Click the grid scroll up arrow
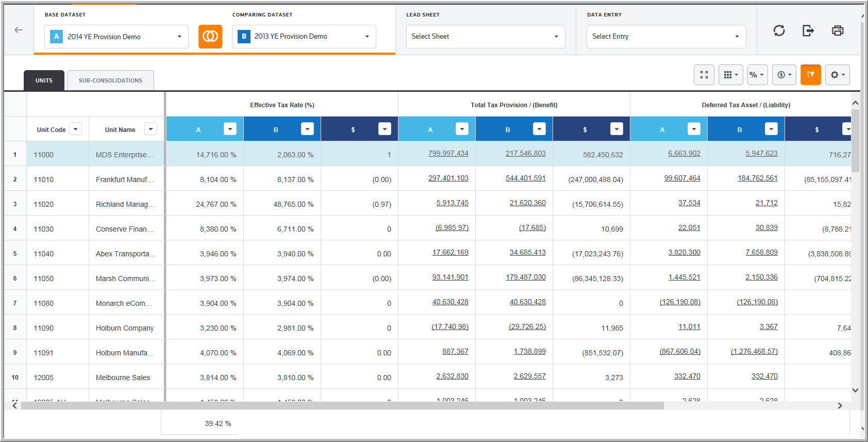Screen dimensions: 868x442 coord(855,103)
